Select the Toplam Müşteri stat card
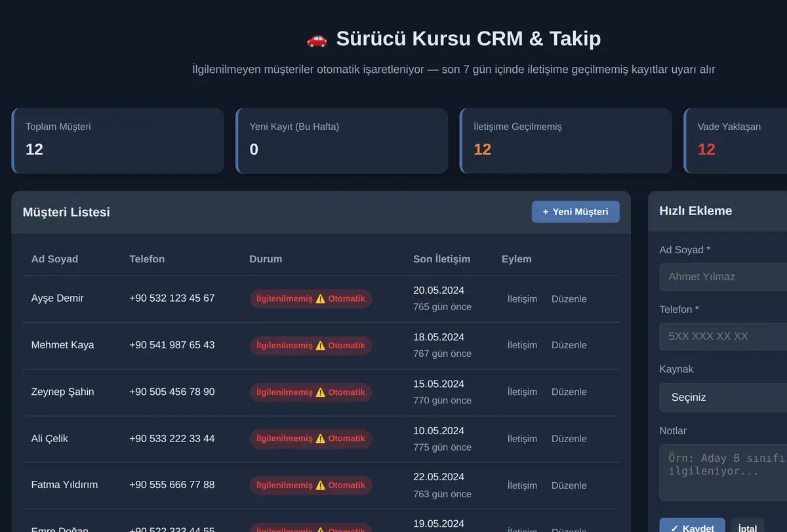This screenshot has height=532, width=787. tap(117, 141)
